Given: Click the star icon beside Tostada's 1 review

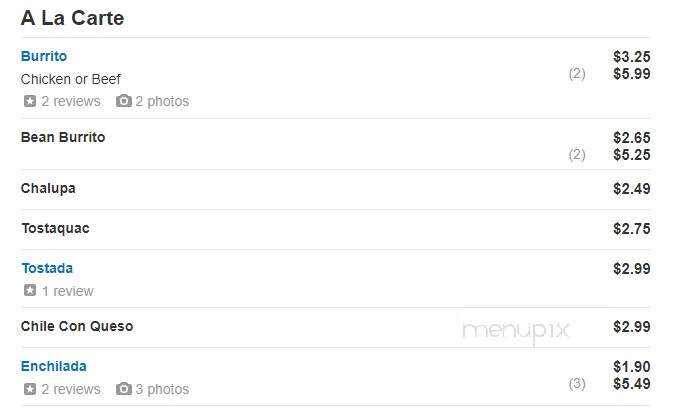Looking at the screenshot, I should (x=30, y=291).
